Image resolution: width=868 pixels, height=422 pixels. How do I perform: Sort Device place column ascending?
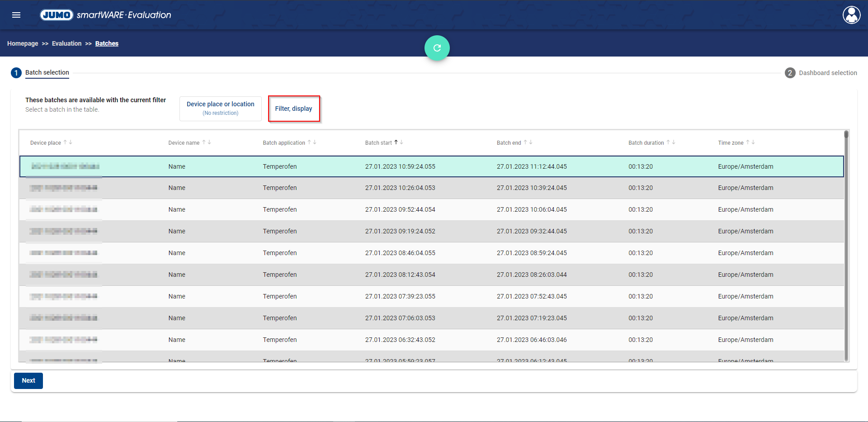pos(65,142)
